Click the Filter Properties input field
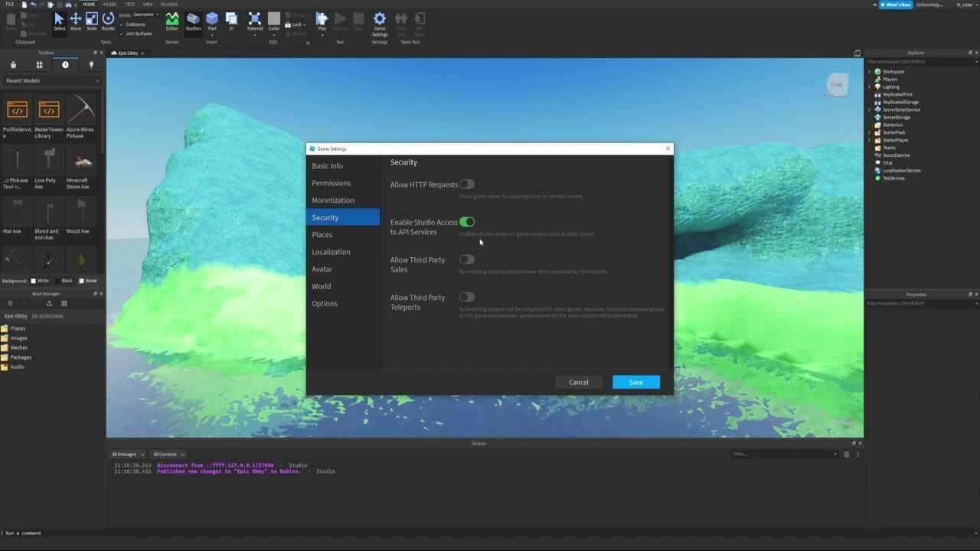Image resolution: width=980 pixels, height=551 pixels. point(921,303)
